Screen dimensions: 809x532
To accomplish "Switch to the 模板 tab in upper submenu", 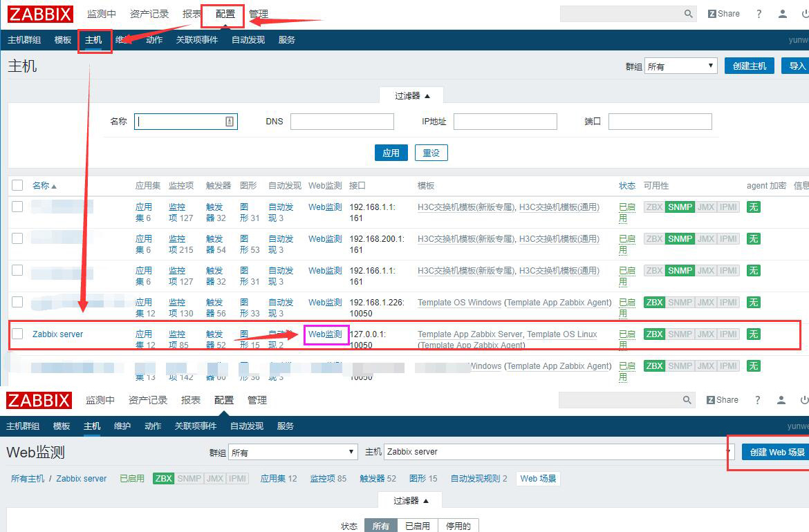I will 62,39.
